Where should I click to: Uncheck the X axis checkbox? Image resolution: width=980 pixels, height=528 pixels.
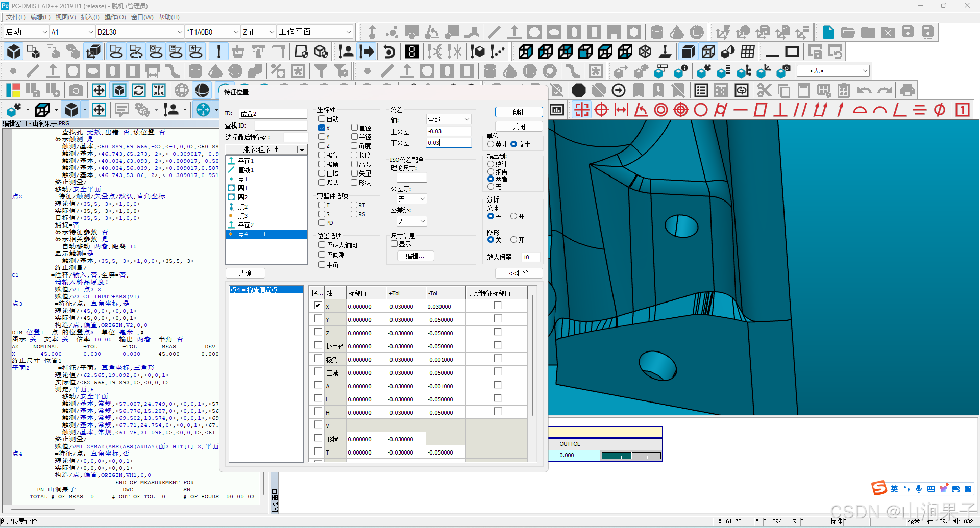(322, 128)
